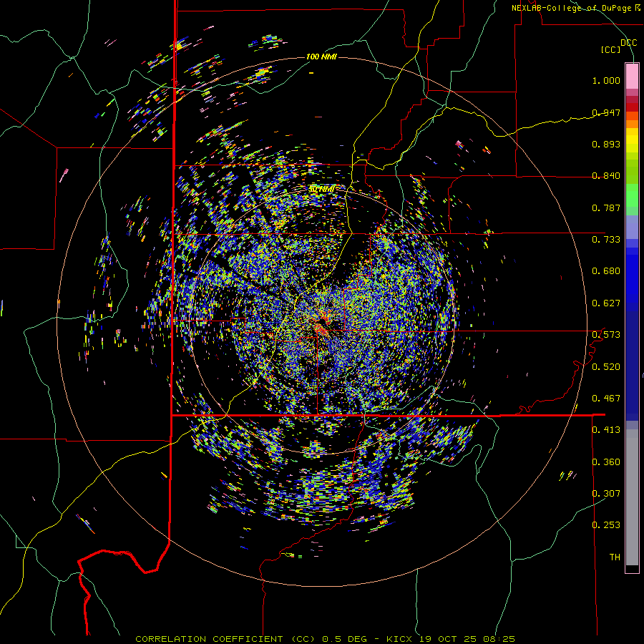Select the 0.467 scale value

(606, 399)
